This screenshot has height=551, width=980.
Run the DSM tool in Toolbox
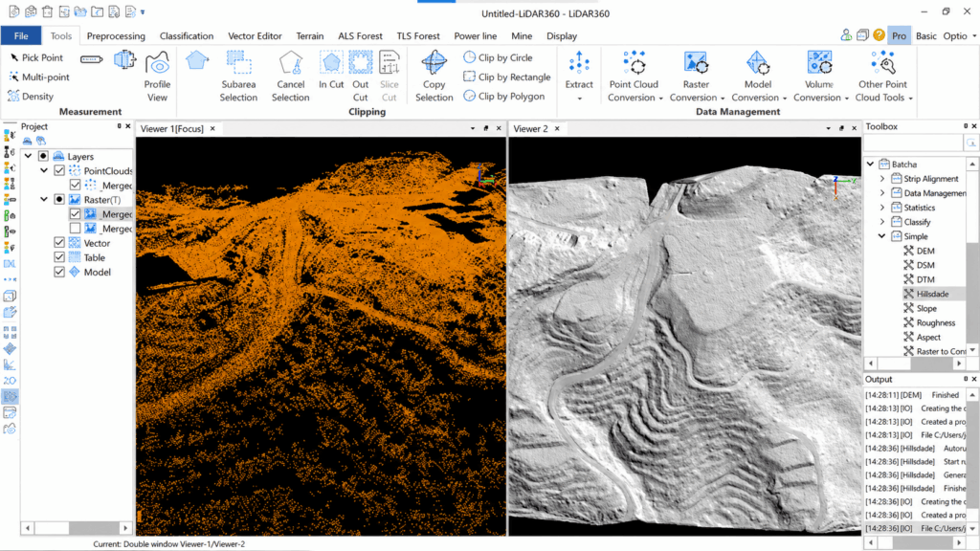pyautogui.click(x=919, y=265)
